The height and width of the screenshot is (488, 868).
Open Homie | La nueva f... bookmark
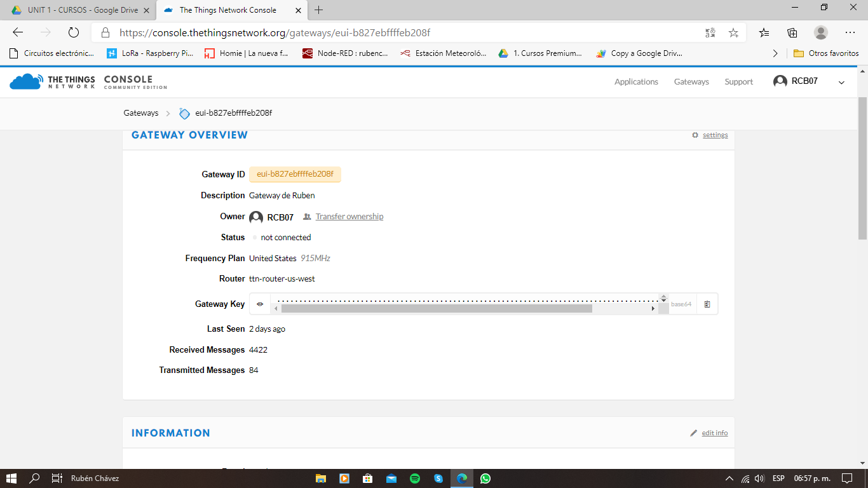click(247, 53)
